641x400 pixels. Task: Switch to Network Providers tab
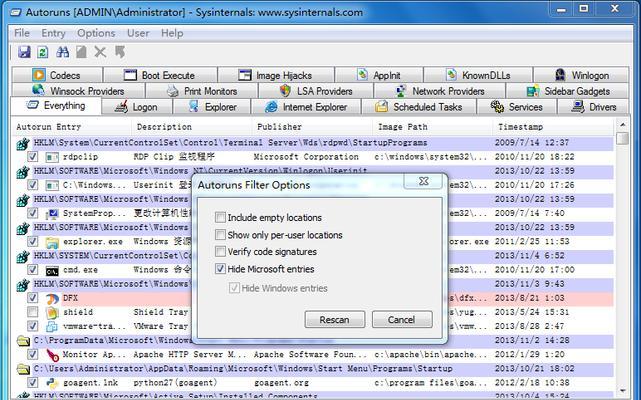[440, 91]
